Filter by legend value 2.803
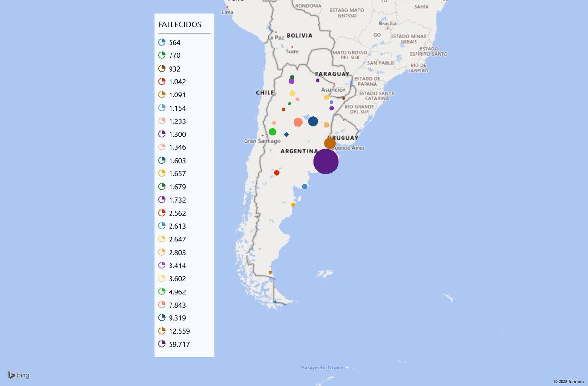The image size is (588, 386). tap(172, 253)
